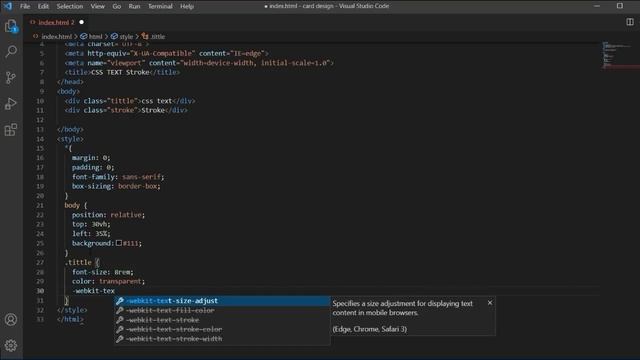Open the File menu
The width and height of the screenshot is (640, 360).
pos(25,6)
